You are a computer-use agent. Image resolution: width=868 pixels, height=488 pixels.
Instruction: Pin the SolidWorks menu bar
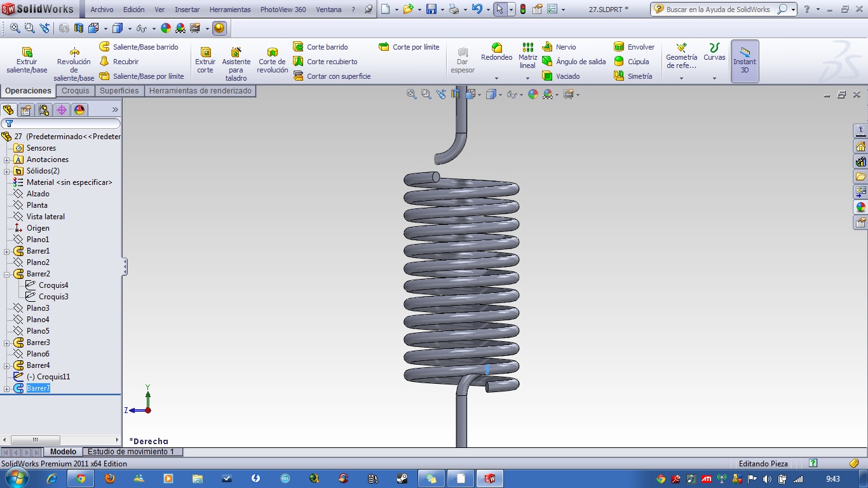[x=368, y=10]
